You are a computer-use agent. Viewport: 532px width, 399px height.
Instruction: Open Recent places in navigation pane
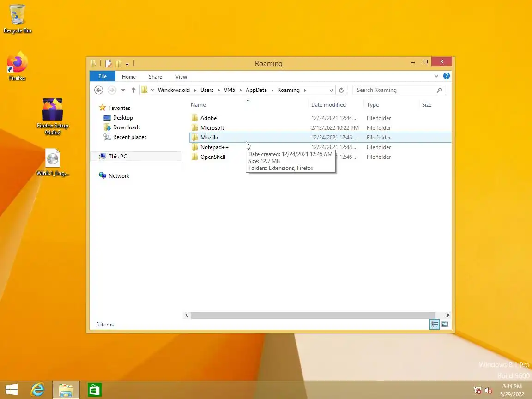[130, 137]
